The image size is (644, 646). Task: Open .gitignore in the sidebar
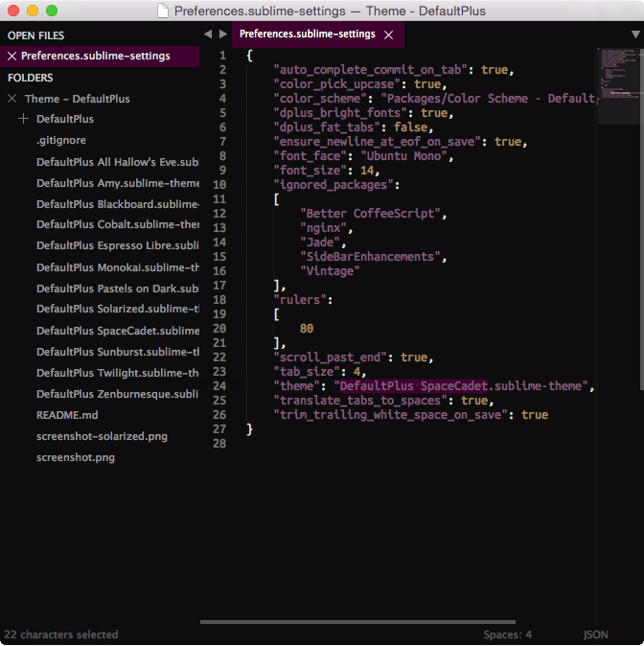[x=61, y=141]
